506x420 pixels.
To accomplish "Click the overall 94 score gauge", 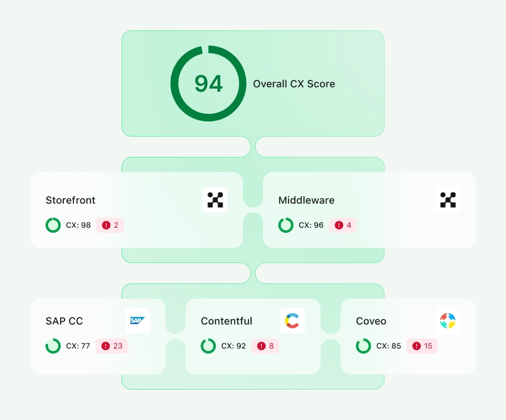I will [208, 83].
